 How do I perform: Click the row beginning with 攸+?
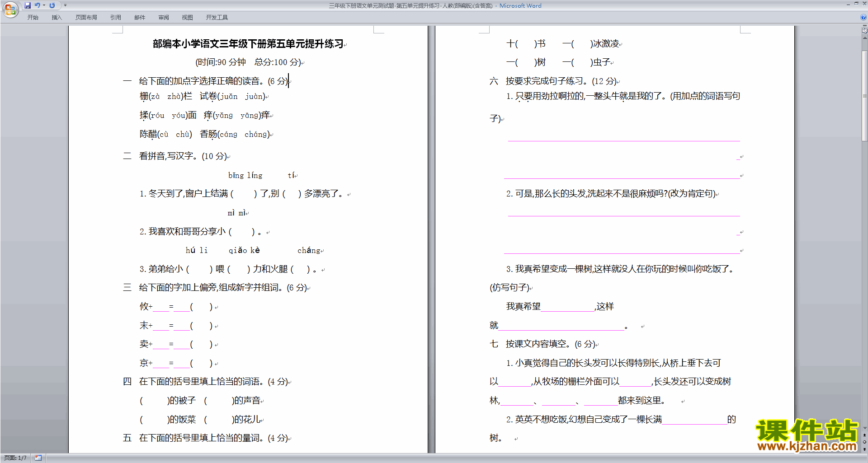tap(176, 307)
